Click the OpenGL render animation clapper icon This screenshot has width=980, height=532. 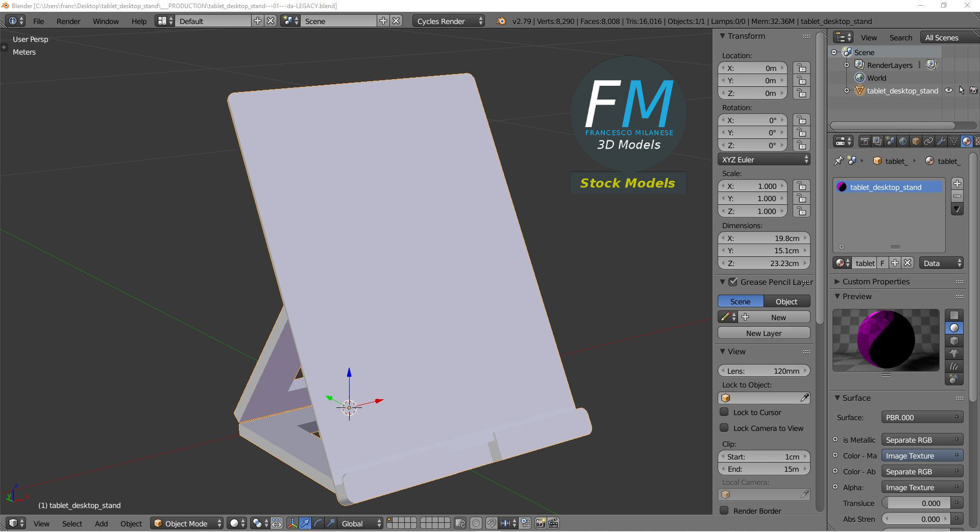553,523
